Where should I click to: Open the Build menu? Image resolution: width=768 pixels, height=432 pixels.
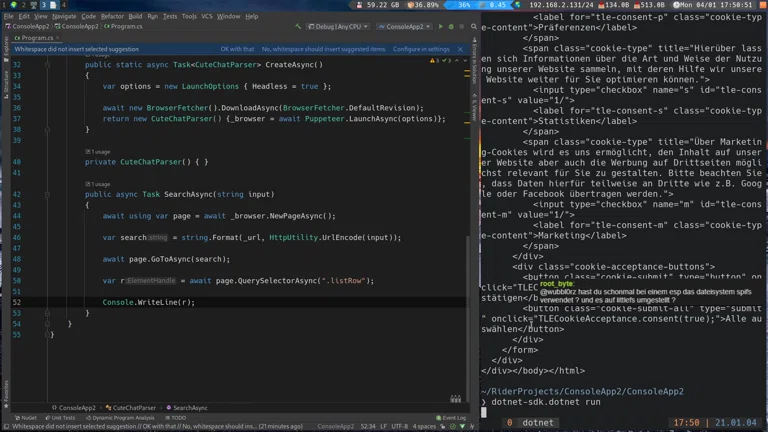point(135,16)
